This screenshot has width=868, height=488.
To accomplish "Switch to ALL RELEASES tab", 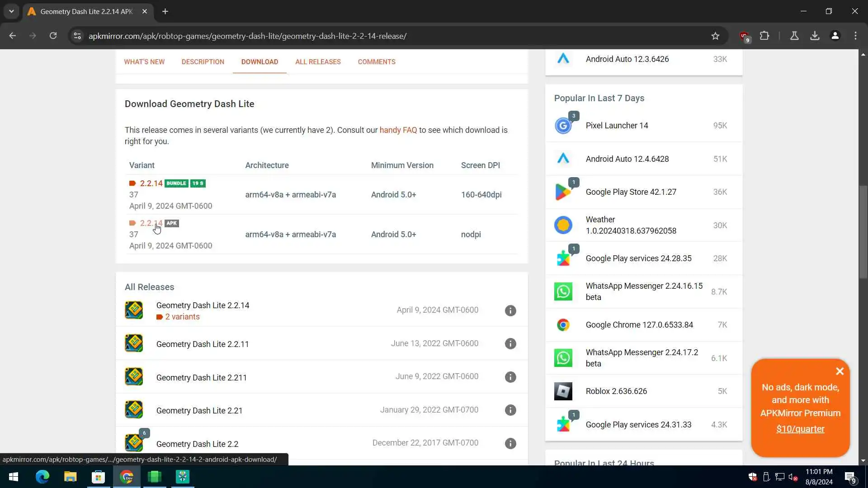I will point(318,62).
